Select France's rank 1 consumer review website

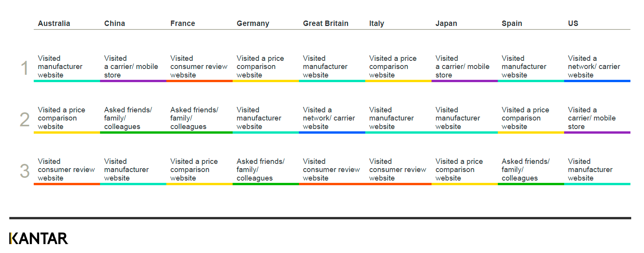click(x=199, y=67)
